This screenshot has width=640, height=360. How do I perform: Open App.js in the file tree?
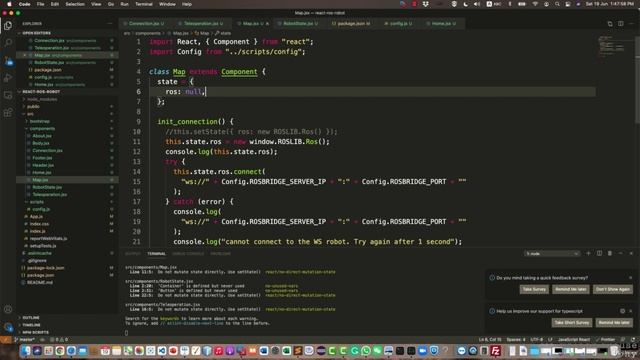tap(36, 217)
